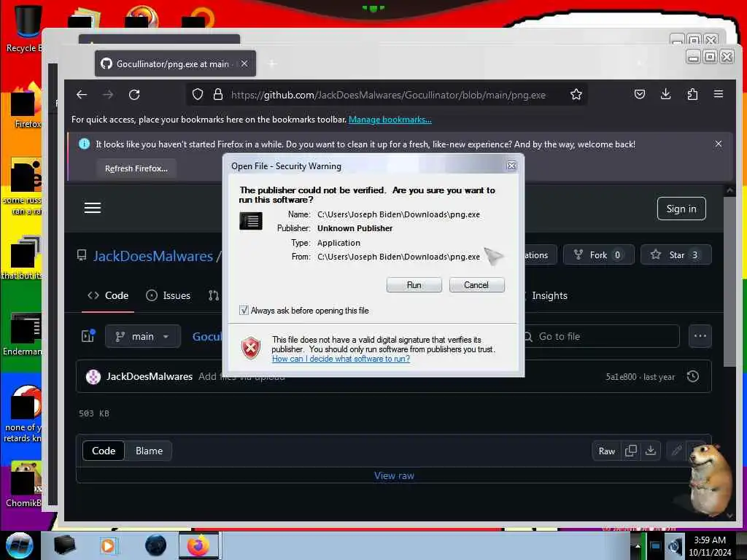Click Refresh Firefox button
The image size is (747, 560).
click(136, 168)
